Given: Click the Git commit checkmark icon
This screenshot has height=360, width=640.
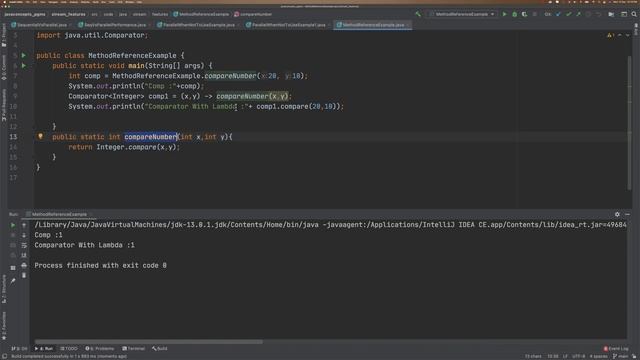Looking at the screenshot, I should 569,14.
